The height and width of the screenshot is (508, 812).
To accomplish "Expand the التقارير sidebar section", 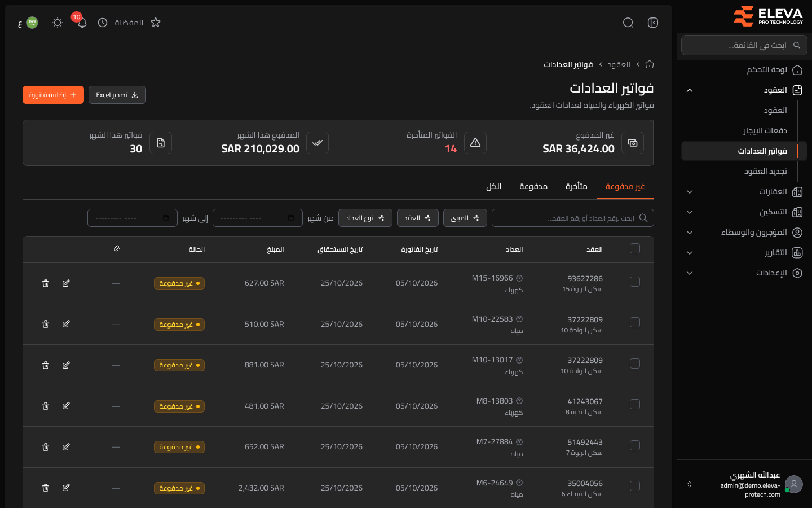I will point(744,253).
